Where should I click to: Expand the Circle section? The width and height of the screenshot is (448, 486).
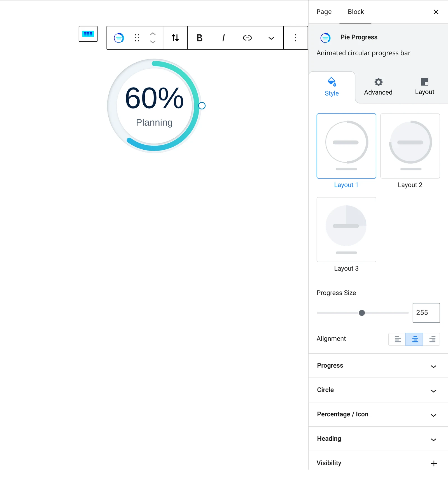(378, 390)
